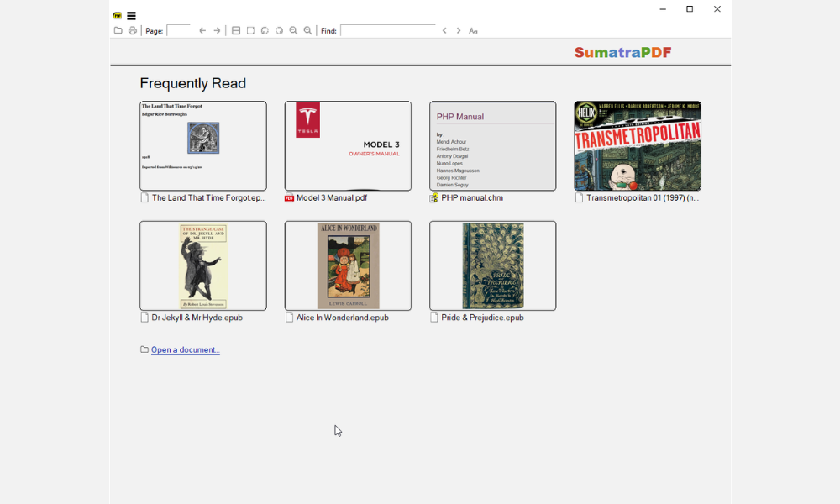Click 'Alice In Wonderland.epub' filename

coord(343,318)
